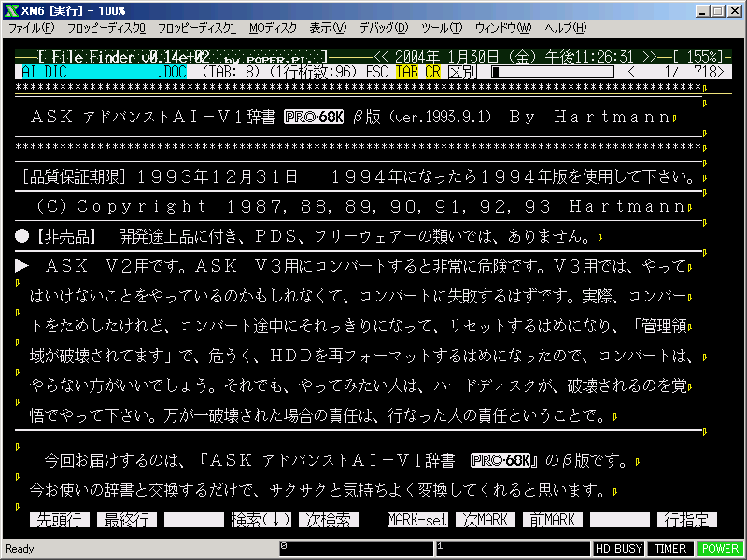747x560 pixels.
Task: Click the MARK-set function key button
Action: point(417,520)
